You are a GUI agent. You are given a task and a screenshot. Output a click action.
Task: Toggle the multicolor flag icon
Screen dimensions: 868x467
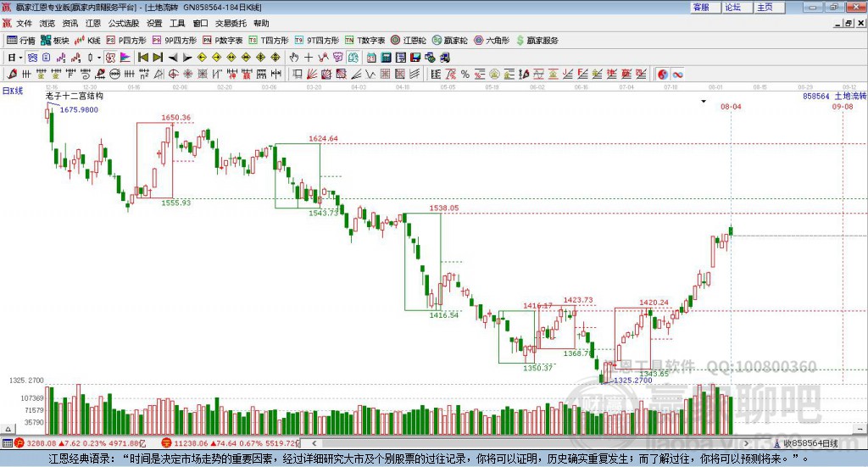pos(125,58)
